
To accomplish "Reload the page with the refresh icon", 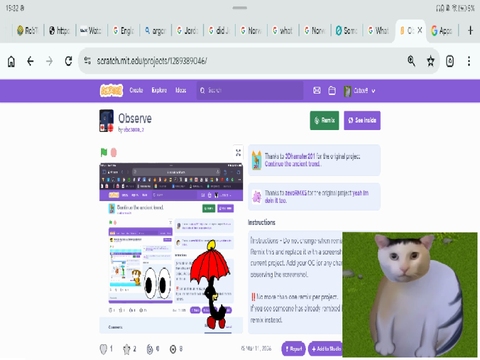I will pyautogui.click(x=68, y=61).
